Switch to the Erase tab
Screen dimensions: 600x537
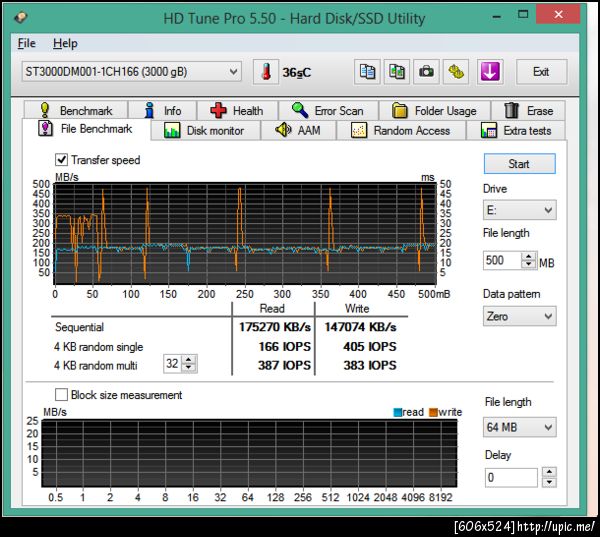coord(528,111)
